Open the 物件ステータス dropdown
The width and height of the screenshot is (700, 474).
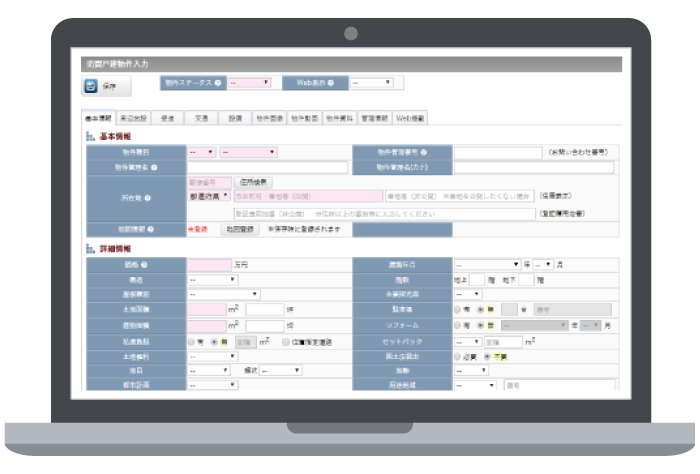249,83
